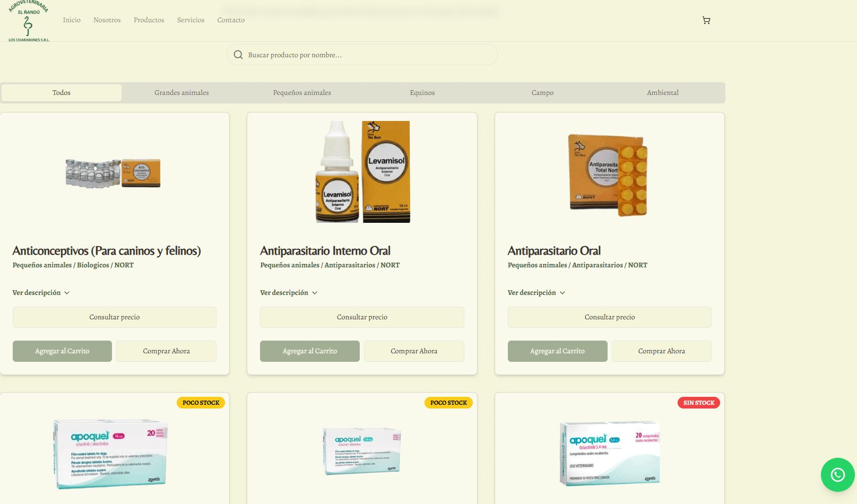Click Consultar precio for Antiparasitario Oral
The width and height of the screenshot is (857, 504).
(609, 317)
